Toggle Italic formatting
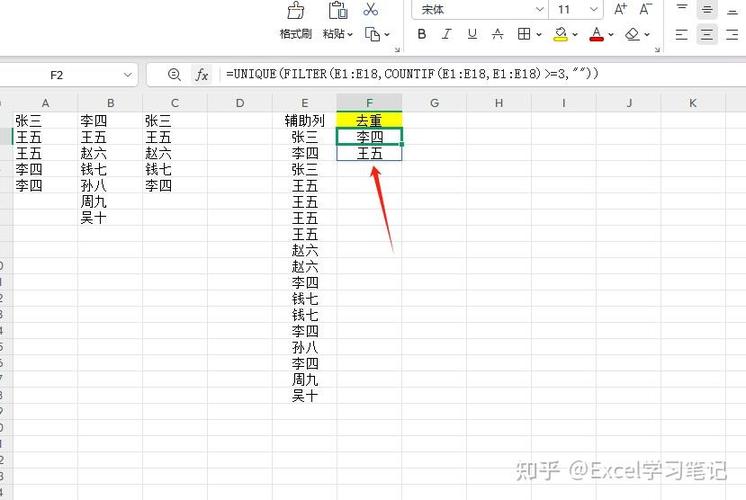This screenshot has width=746, height=500. 446,34
